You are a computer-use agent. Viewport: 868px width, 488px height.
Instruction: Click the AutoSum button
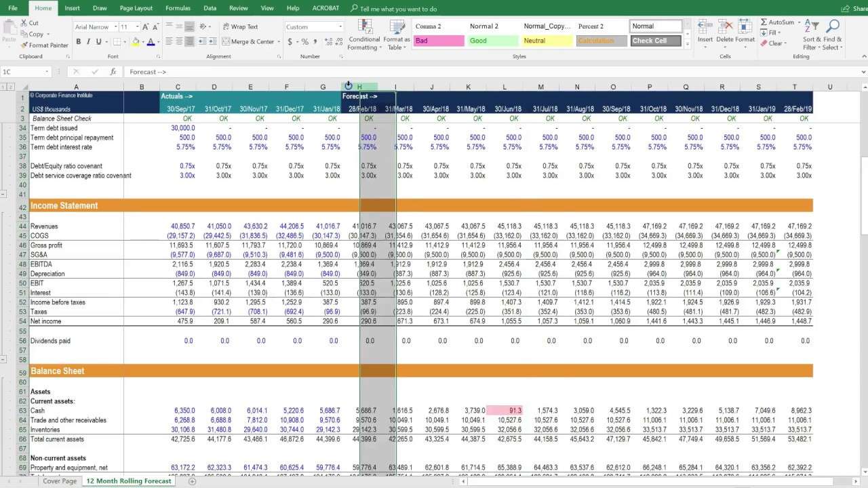click(x=777, y=22)
